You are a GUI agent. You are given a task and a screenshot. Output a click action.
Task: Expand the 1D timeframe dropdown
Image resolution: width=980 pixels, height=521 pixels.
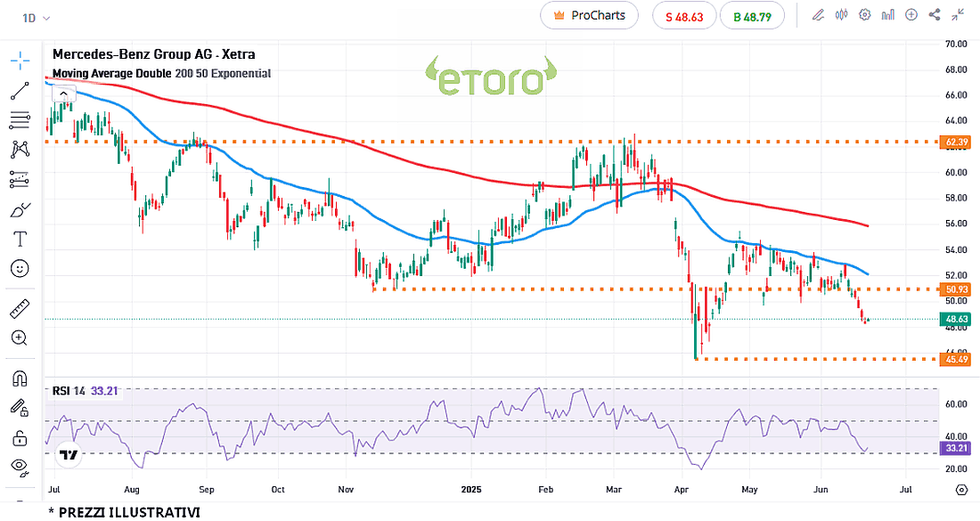34,17
